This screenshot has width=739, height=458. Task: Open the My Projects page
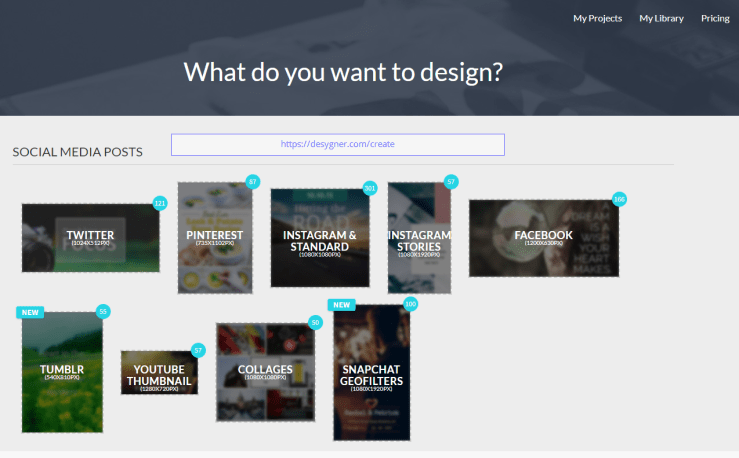pos(597,18)
